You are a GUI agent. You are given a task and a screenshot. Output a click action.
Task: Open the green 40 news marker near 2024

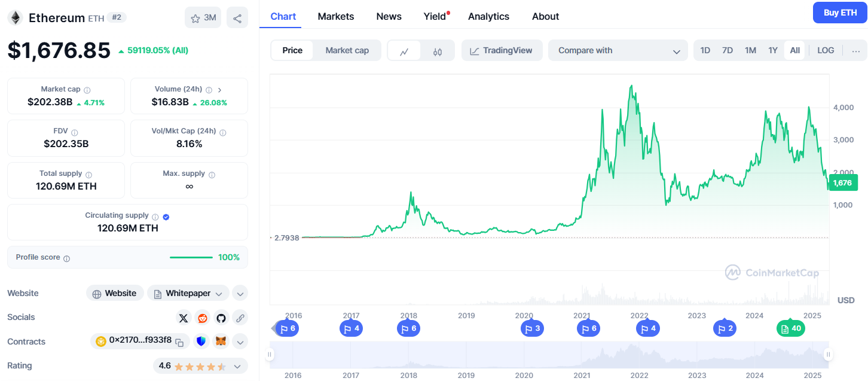point(790,328)
